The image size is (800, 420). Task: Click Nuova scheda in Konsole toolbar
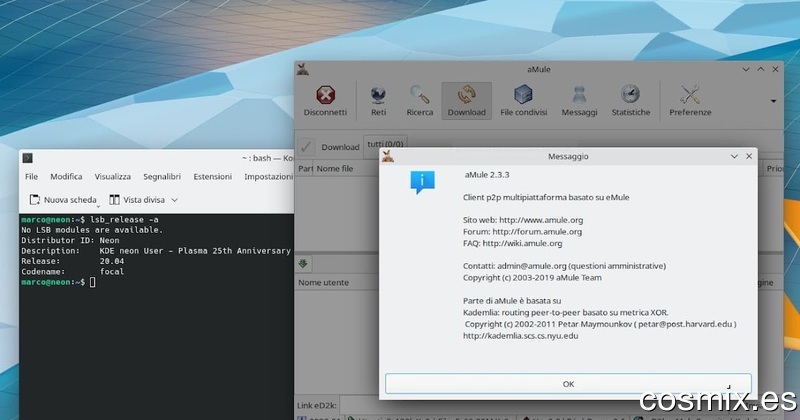(x=63, y=200)
